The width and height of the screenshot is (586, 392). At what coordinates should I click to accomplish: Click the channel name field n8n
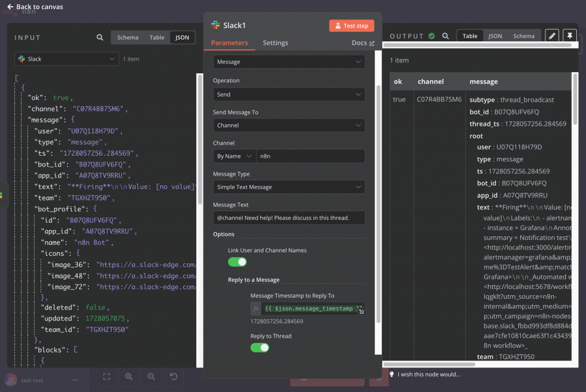(310, 156)
